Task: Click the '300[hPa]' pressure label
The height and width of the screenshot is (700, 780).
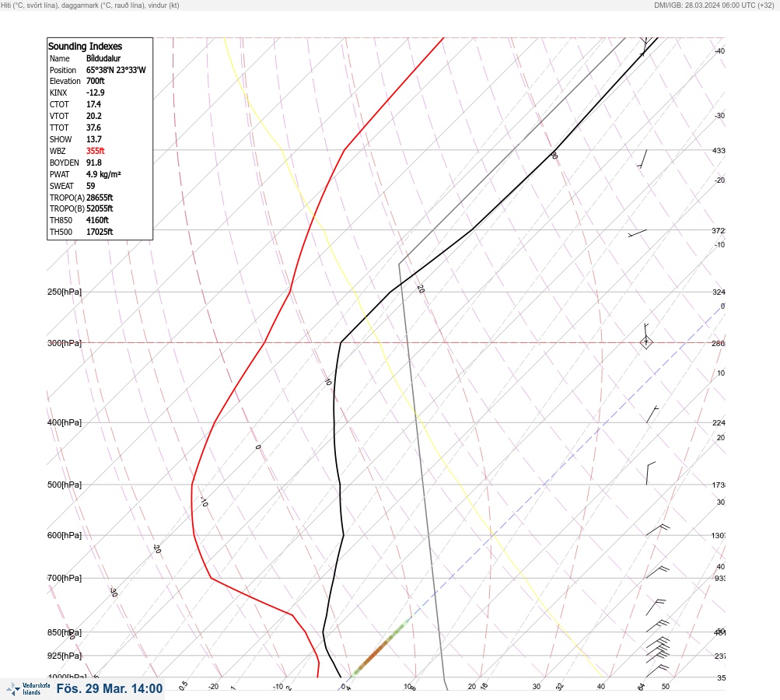Action: tap(65, 343)
